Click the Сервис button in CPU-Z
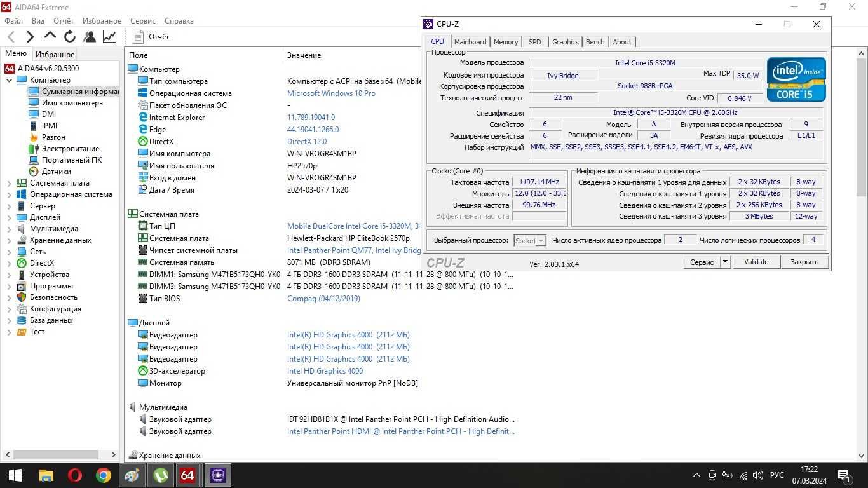The width and height of the screenshot is (868, 488). coord(702,262)
